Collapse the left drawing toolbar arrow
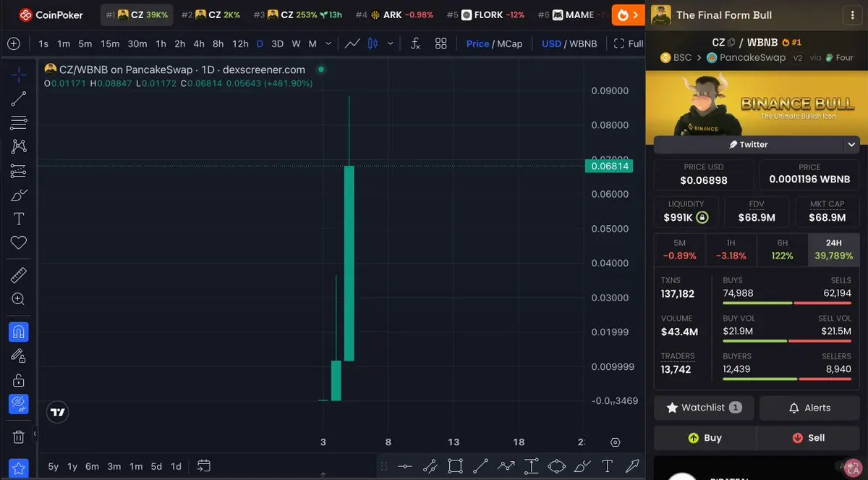Viewport: 868px width, 480px height. point(35,434)
